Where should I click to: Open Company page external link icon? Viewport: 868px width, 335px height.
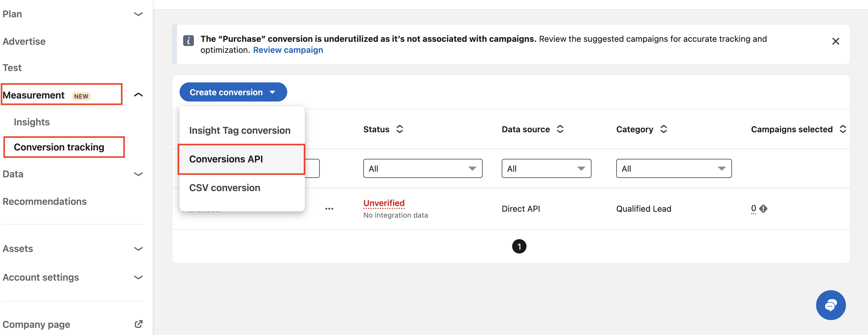click(138, 324)
